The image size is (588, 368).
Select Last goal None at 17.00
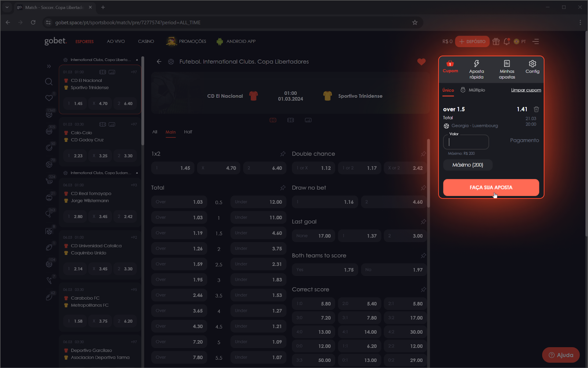[x=313, y=236]
